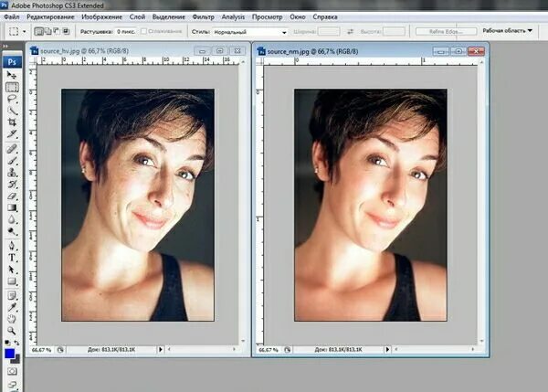Open status bar menu arrow in source_nm.jpg
Image resolution: width=548 pixels, height=392 pixels.
pos(387,349)
